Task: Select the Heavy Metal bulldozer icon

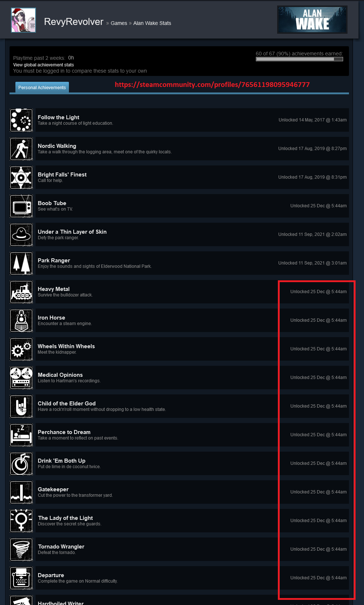Action: tap(21, 292)
